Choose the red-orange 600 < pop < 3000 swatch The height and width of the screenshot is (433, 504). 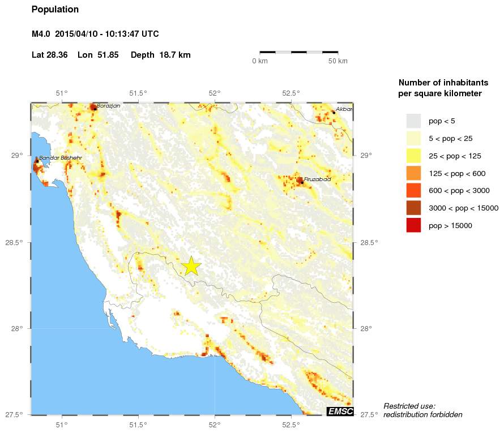click(x=413, y=191)
